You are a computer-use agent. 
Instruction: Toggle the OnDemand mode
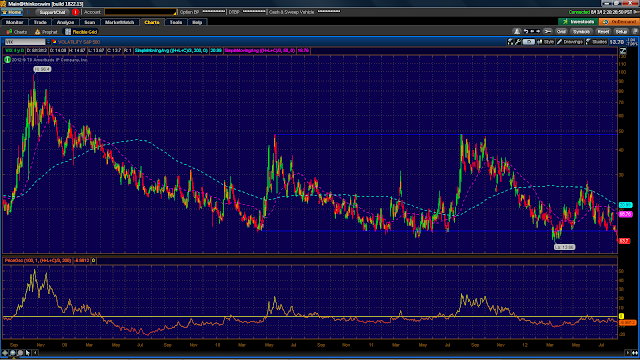click(x=619, y=22)
